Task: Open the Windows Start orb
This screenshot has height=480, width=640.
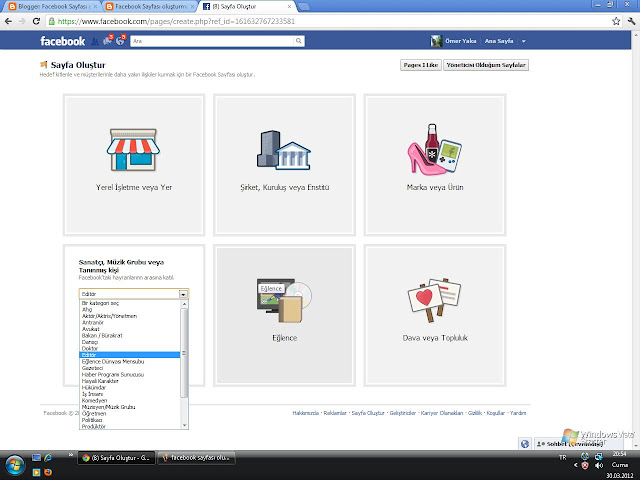Action: [x=15, y=465]
